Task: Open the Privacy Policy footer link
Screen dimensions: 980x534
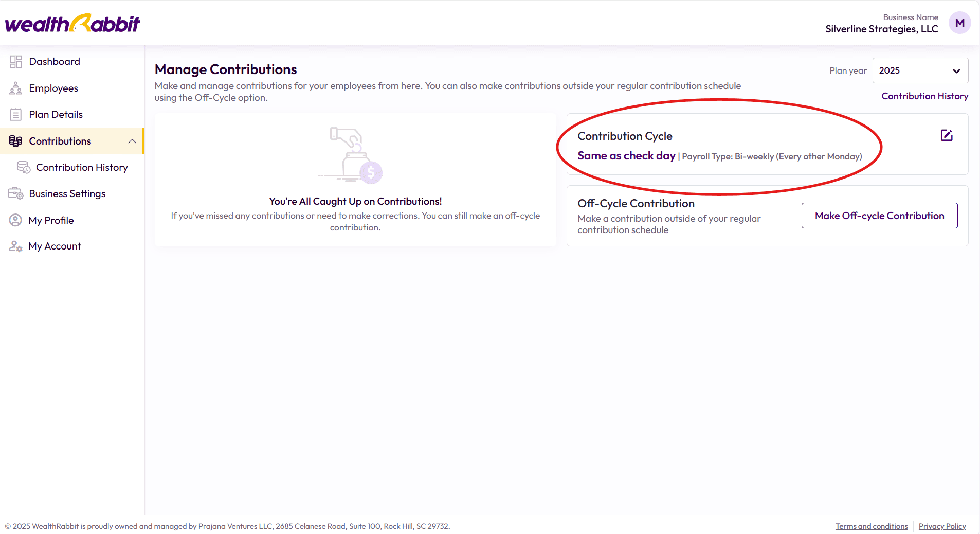Action: point(942,526)
